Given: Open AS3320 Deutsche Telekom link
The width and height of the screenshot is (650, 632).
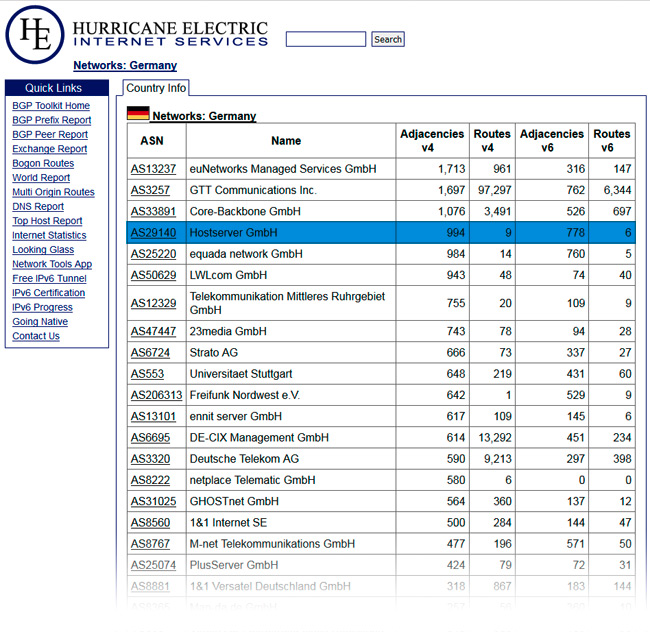Looking at the screenshot, I should coord(150,459).
